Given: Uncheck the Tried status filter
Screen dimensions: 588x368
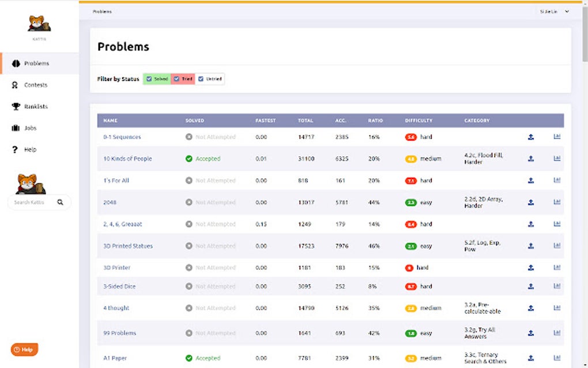Looking at the screenshot, I should [x=176, y=79].
